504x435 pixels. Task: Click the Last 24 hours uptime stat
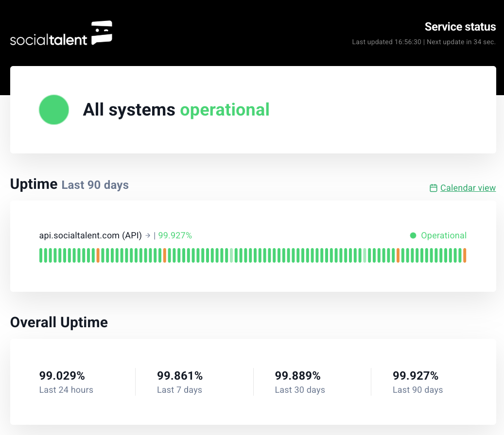pyautogui.click(x=66, y=382)
